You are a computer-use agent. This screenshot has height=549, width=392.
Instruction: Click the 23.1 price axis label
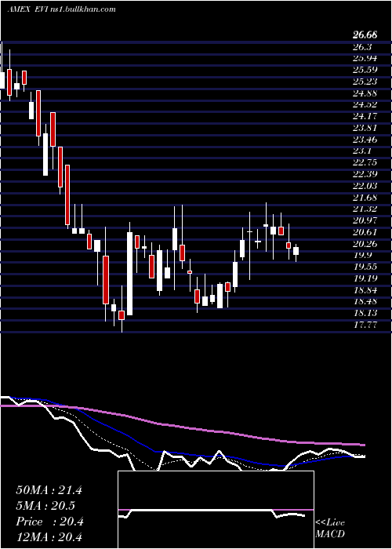[x=362, y=151]
